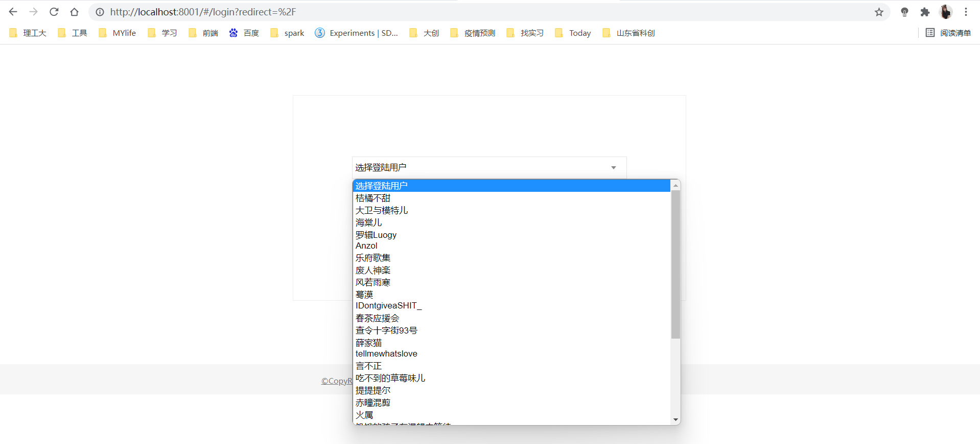The image size is (980, 444).
Task: Open the 疫情预测 bookmark folder
Action: coord(473,33)
